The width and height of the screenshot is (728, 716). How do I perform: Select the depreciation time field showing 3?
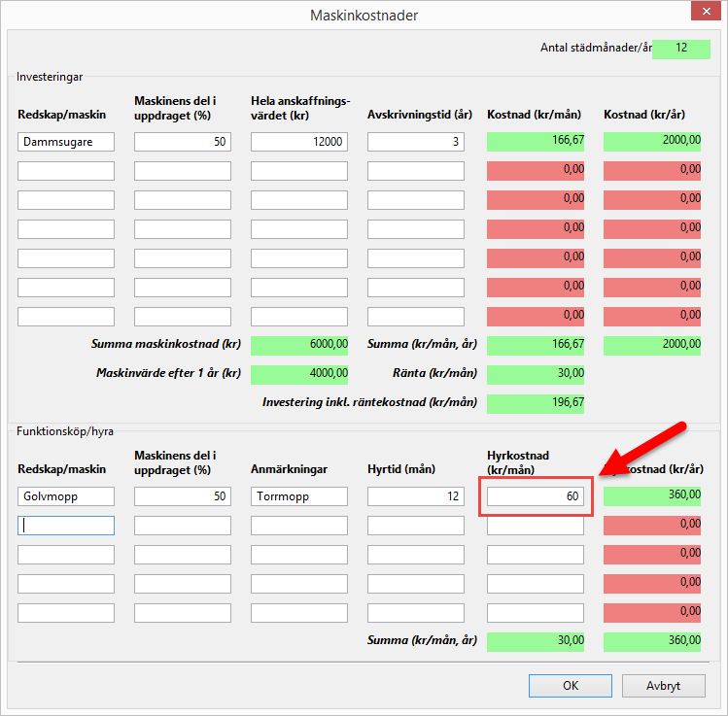tap(416, 142)
